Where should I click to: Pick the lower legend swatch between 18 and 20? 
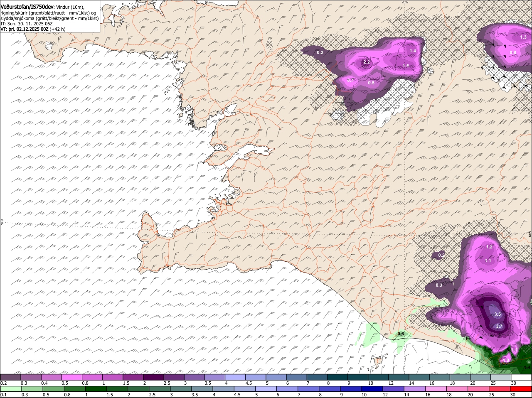(458, 389)
